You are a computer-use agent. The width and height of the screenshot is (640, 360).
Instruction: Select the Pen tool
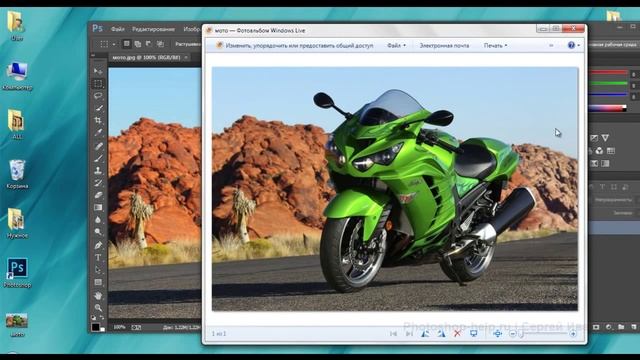[x=98, y=245]
